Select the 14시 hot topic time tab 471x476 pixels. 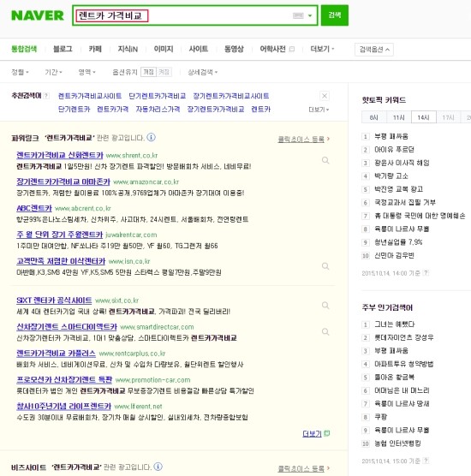[424, 117]
